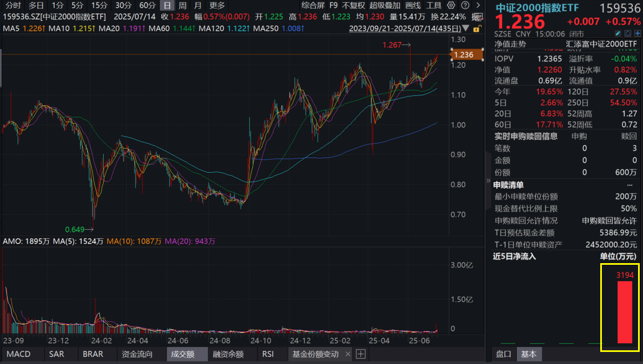Click the pencil edit icon near the price
The height and width of the screenshot is (364, 643).
click(618, 33)
